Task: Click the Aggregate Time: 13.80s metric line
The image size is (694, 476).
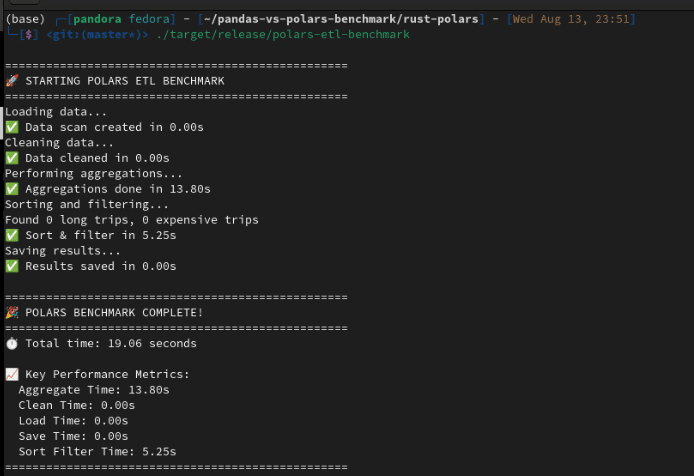Action: pos(94,390)
